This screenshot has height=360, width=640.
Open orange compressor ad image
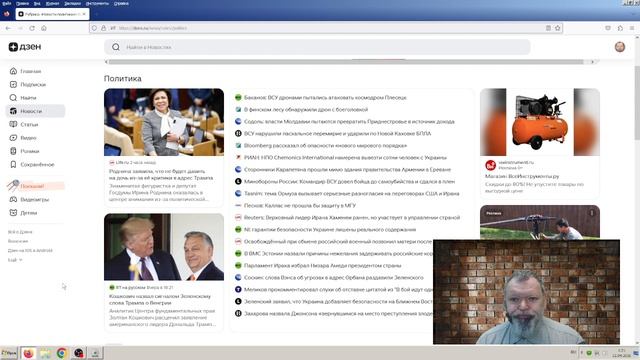click(x=540, y=122)
